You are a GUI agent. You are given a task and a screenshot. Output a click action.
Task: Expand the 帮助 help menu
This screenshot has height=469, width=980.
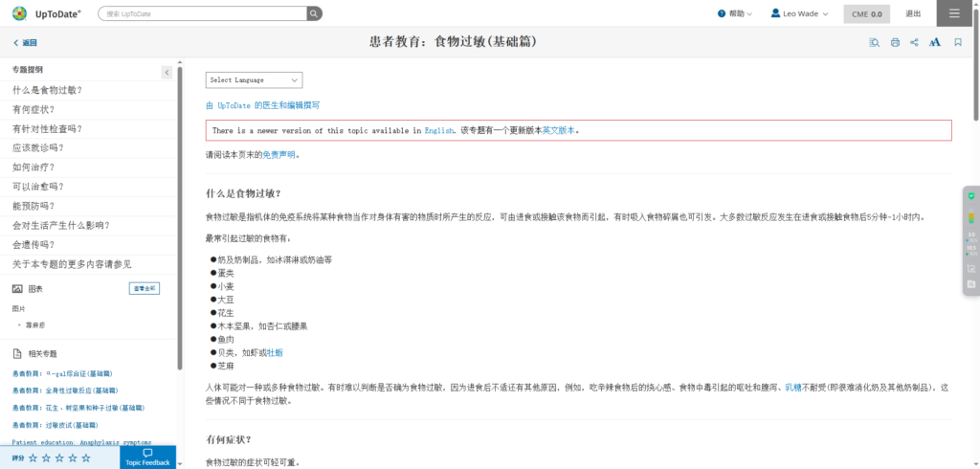[735, 13]
